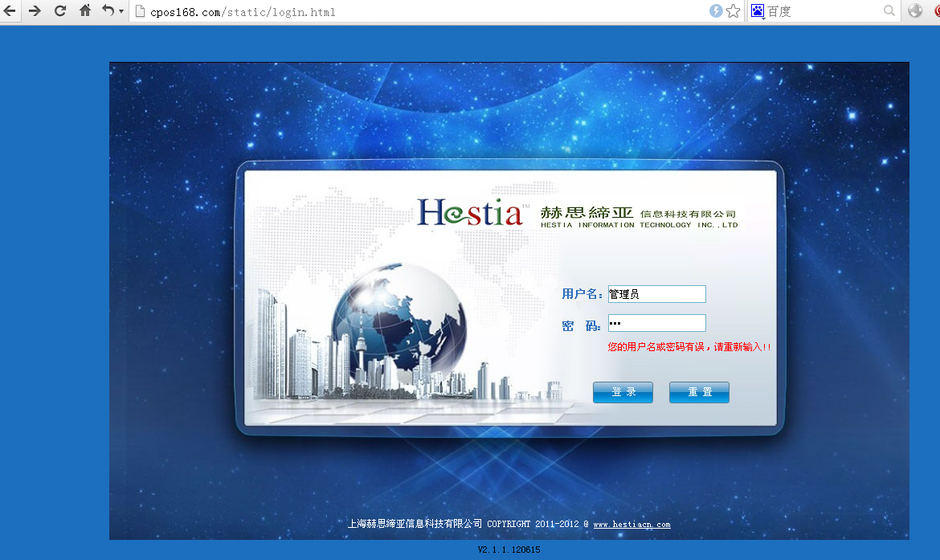Image resolution: width=940 pixels, height=560 pixels.
Task: Click the blue lightning speed-mode icon
Action: click(716, 10)
